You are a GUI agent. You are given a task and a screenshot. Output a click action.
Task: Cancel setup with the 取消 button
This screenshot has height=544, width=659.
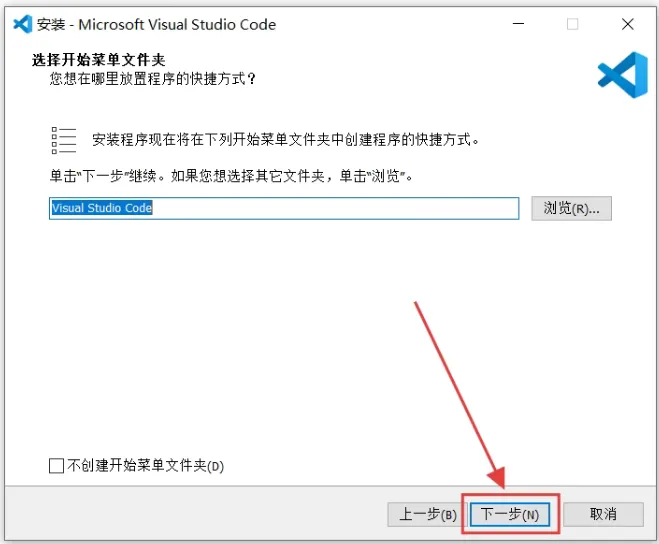click(x=603, y=514)
